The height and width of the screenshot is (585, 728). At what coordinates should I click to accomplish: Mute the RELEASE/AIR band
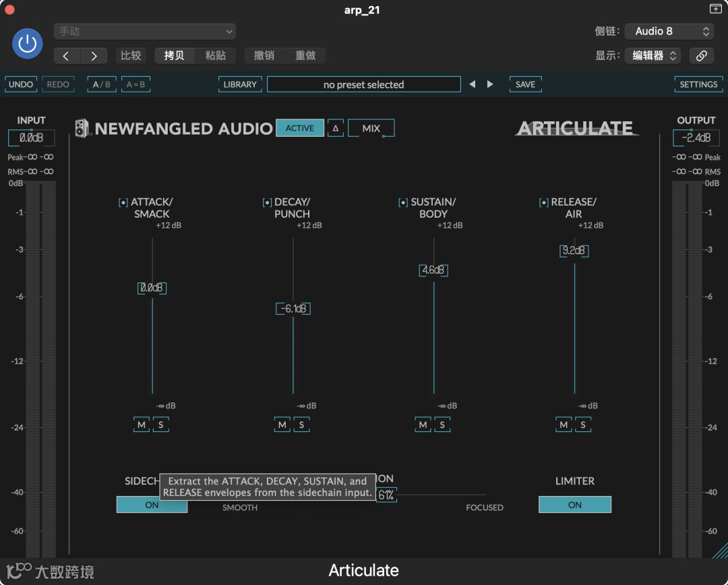point(564,425)
